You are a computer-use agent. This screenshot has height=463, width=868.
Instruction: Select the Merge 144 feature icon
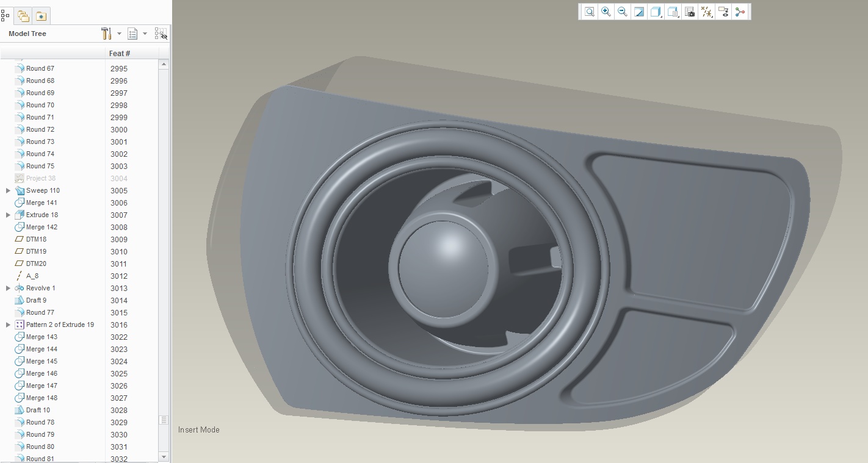point(19,349)
